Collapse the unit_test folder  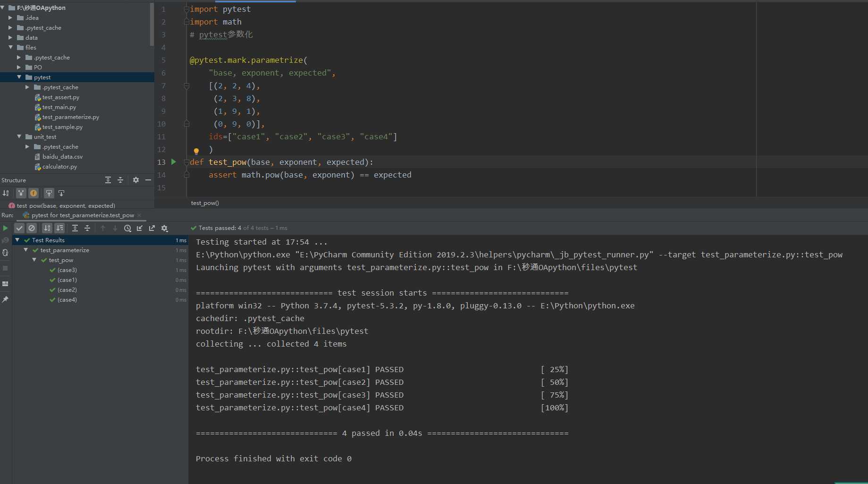tap(19, 136)
